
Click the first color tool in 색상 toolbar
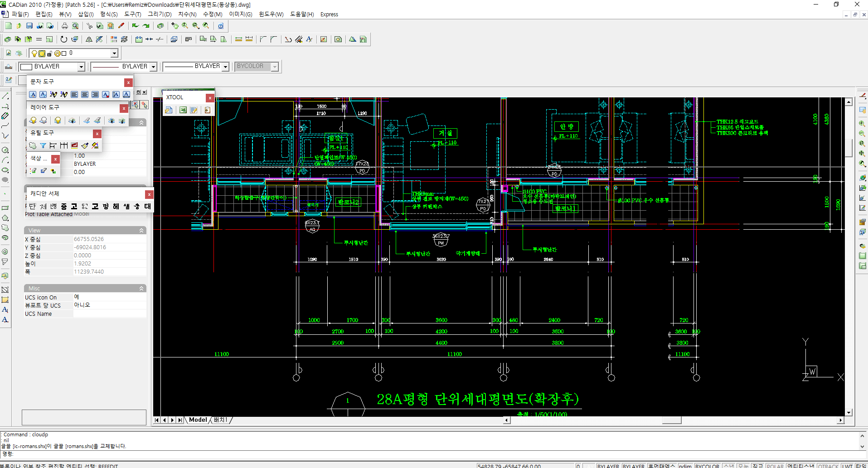coord(34,171)
